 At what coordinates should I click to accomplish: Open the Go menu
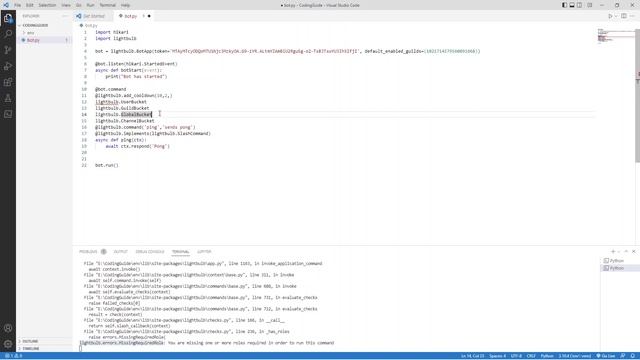(x=79, y=5)
